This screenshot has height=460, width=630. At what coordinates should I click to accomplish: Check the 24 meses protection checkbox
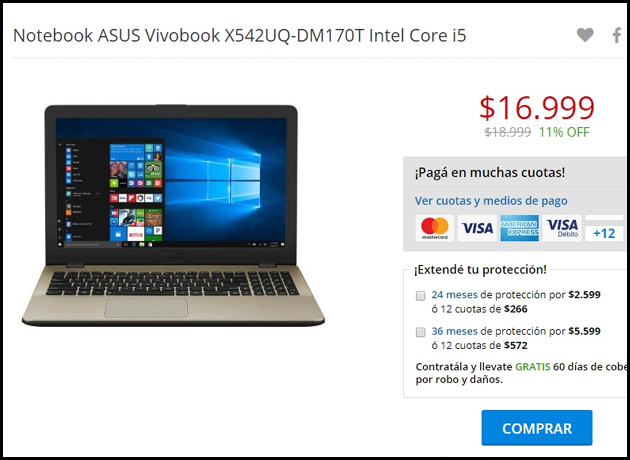click(x=420, y=296)
